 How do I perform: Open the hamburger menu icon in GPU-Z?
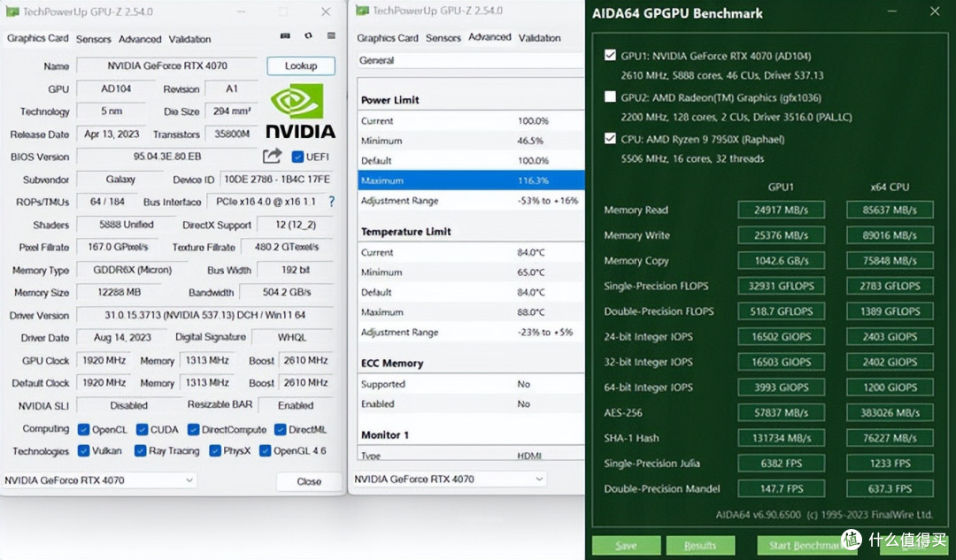(x=331, y=36)
